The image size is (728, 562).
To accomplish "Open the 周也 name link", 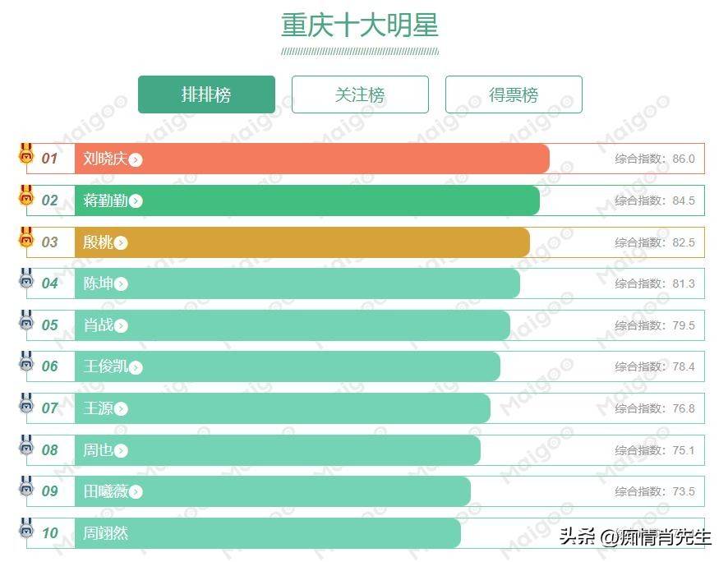I will pos(98,449).
